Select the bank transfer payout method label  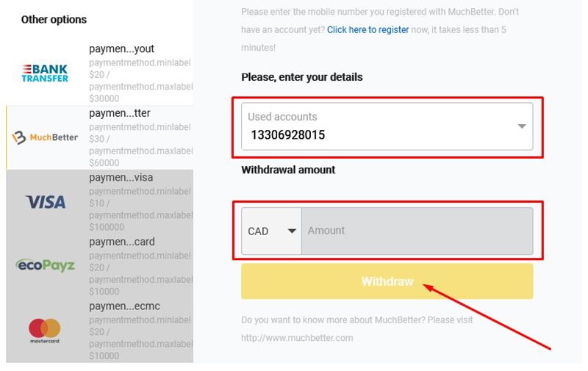[122, 49]
